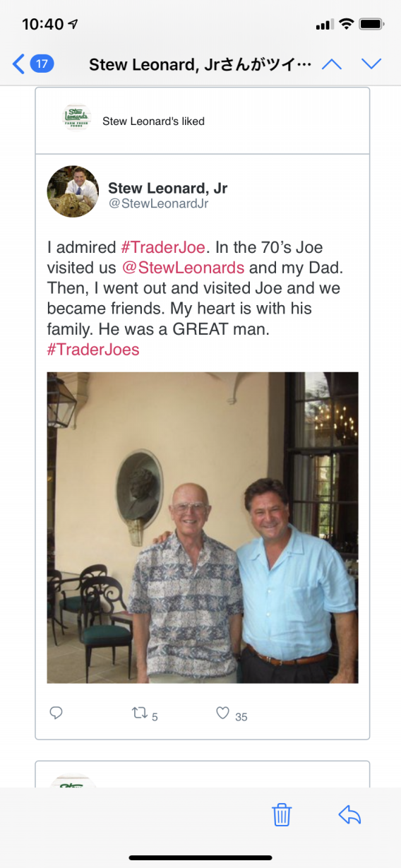Open the 17 unread messages badge
The width and height of the screenshot is (401, 868).
pos(42,64)
